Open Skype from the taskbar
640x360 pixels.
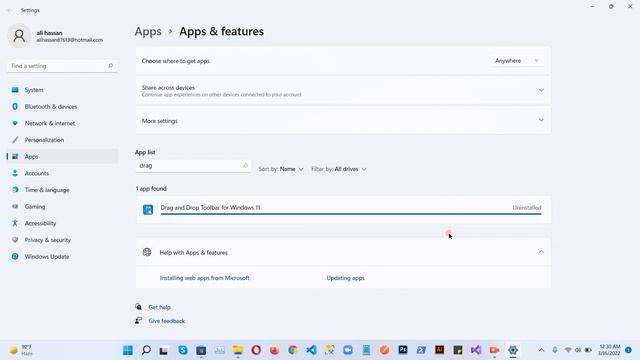pos(183,350)
